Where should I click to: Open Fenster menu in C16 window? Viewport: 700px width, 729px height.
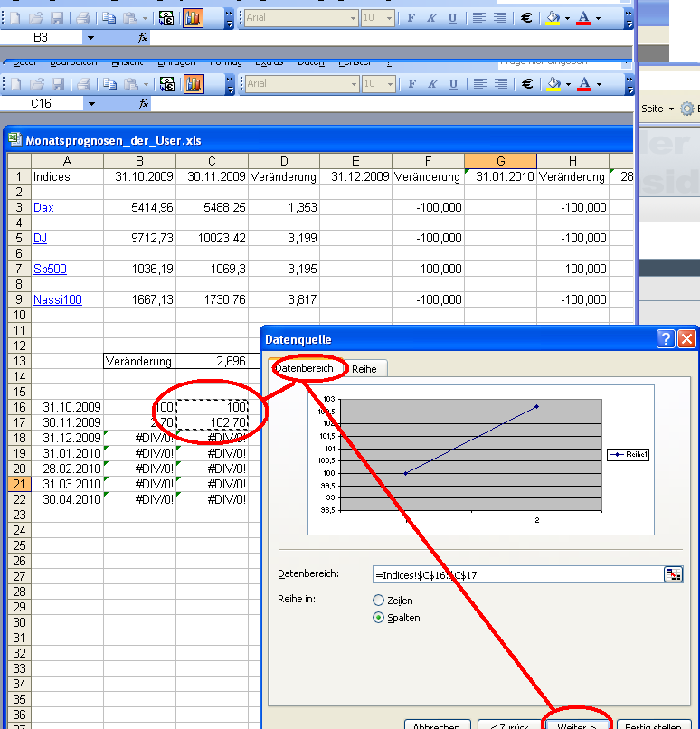[x=355, y=63]
